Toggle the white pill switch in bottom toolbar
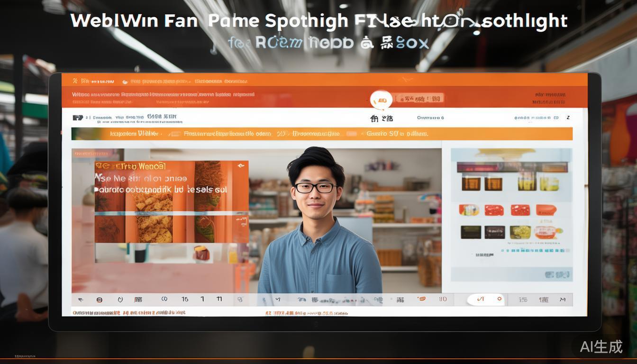The image size is (637, 364). pos(486,300)
